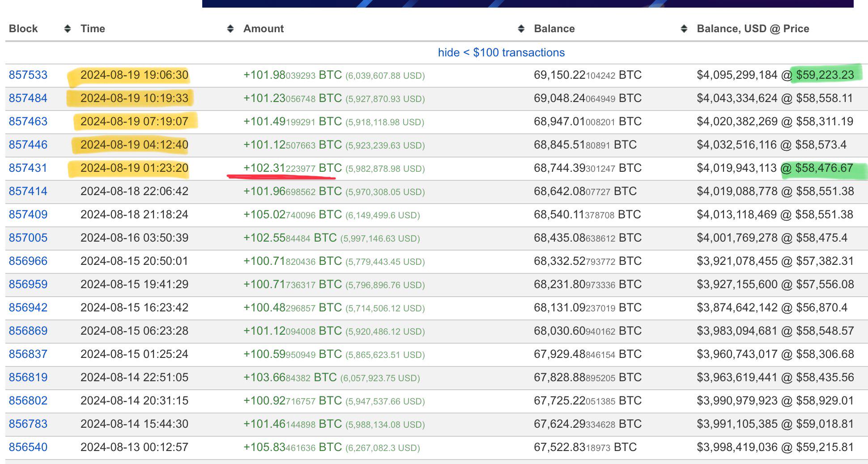
Task: Open block 857431 link
Action: tap(28, 168)
